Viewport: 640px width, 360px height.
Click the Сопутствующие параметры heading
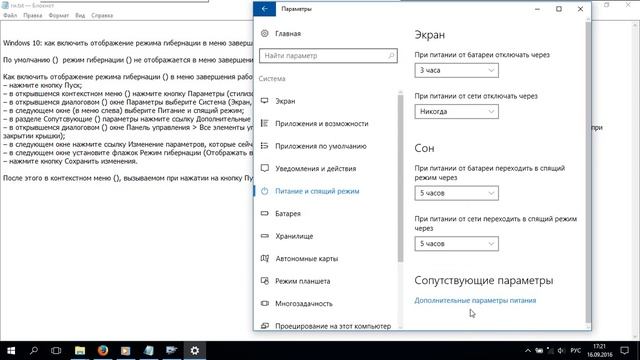tap(484, 280)
